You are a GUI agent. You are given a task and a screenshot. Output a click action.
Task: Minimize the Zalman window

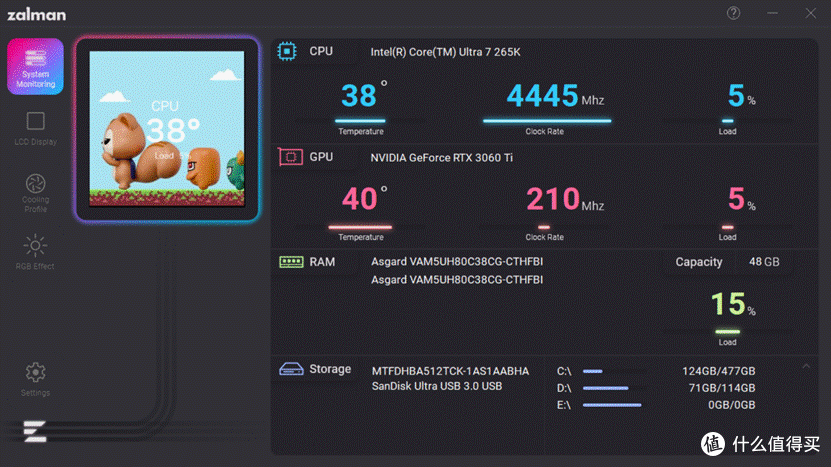click(772, 13)
